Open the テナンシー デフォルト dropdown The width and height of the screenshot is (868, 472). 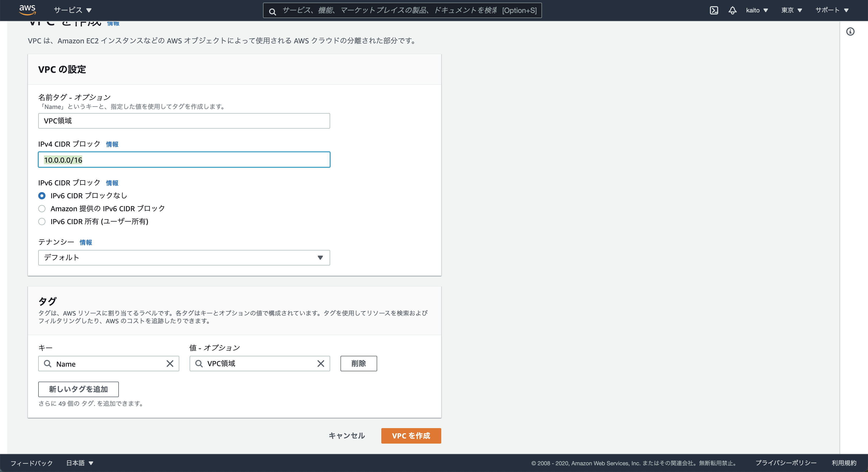point(184,257)
